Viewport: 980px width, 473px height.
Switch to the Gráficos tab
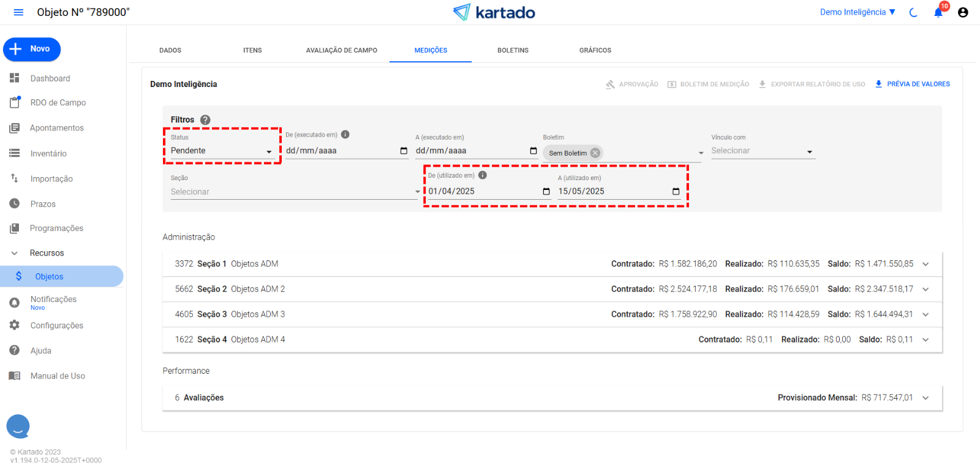(x=595, y=50)
